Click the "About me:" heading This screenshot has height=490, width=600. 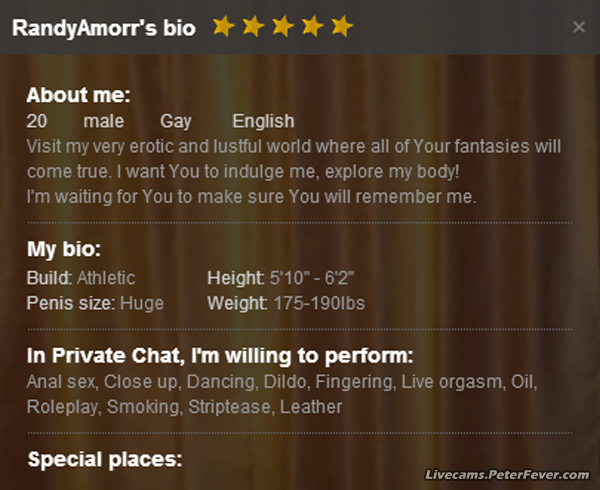click(x=78, y=96)
